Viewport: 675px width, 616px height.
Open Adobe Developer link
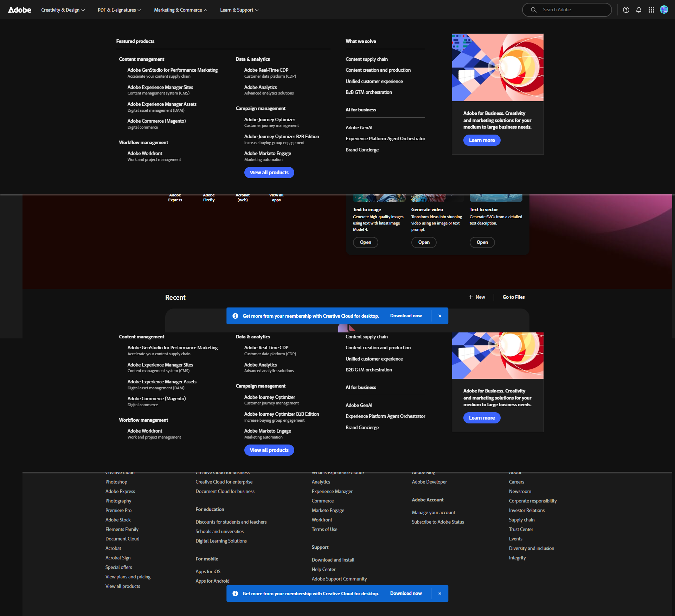coord(430,482)
